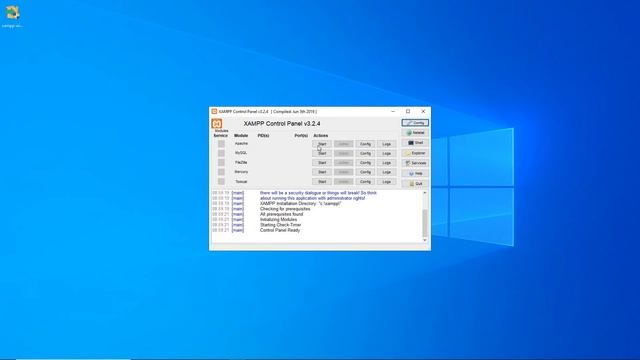640x360 pixels.
Task: Start the Apache module
Action: coord(322,144)
